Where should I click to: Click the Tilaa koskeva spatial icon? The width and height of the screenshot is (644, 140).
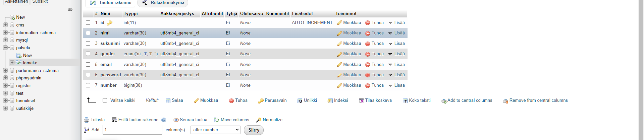(x=361, y=101)
